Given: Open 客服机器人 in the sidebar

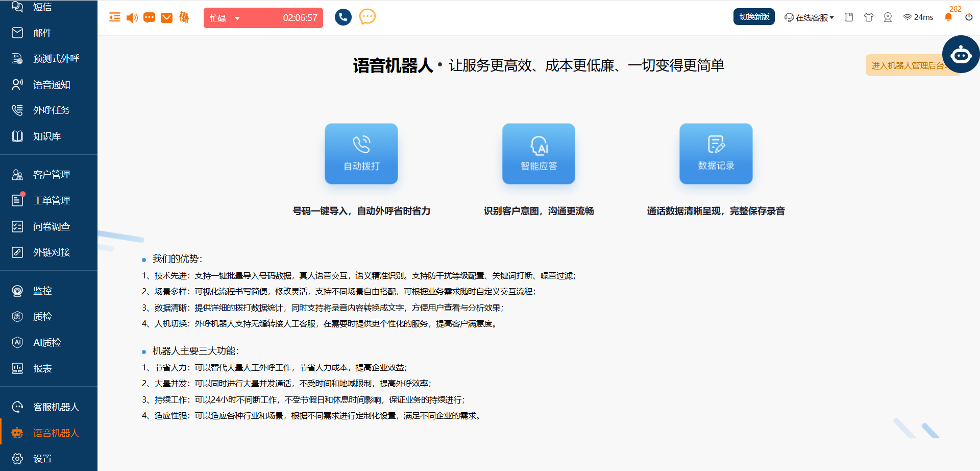Looking at the screenshot, I should 56,407.
